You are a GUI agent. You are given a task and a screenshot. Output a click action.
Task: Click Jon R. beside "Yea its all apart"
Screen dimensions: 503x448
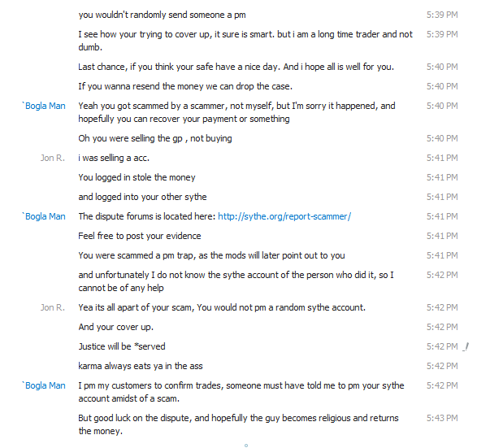[53, 307]
